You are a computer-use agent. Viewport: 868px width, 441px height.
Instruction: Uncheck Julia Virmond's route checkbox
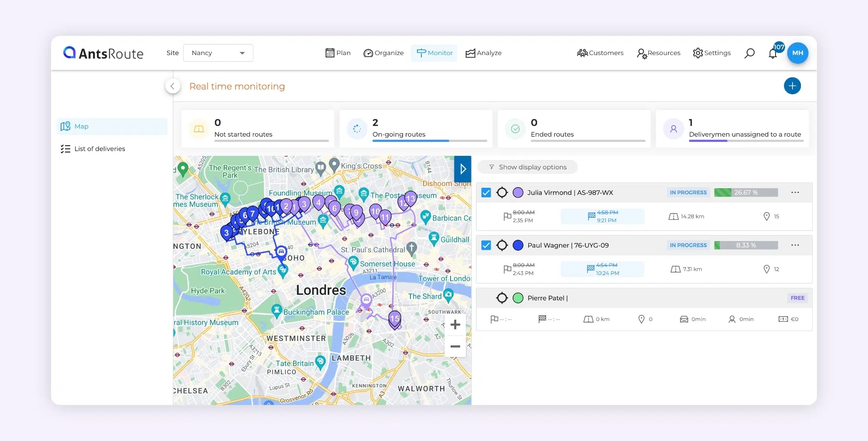[x=486, y=193]
